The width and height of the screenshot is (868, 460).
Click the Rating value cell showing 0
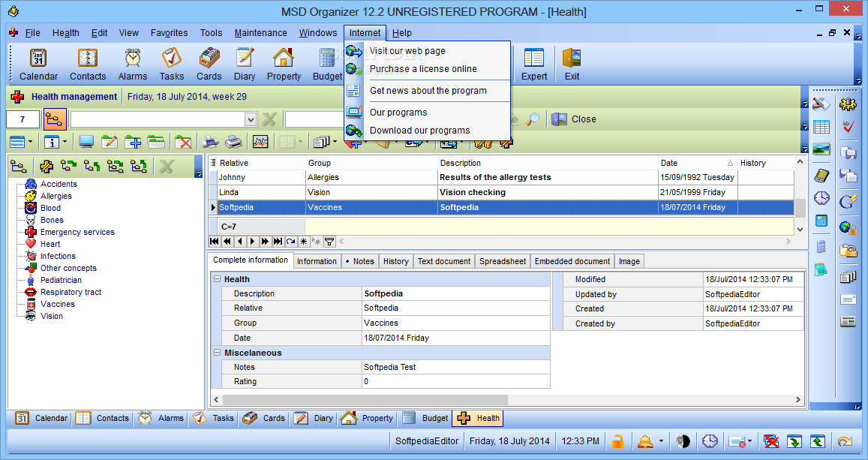[x=455, y=381]
